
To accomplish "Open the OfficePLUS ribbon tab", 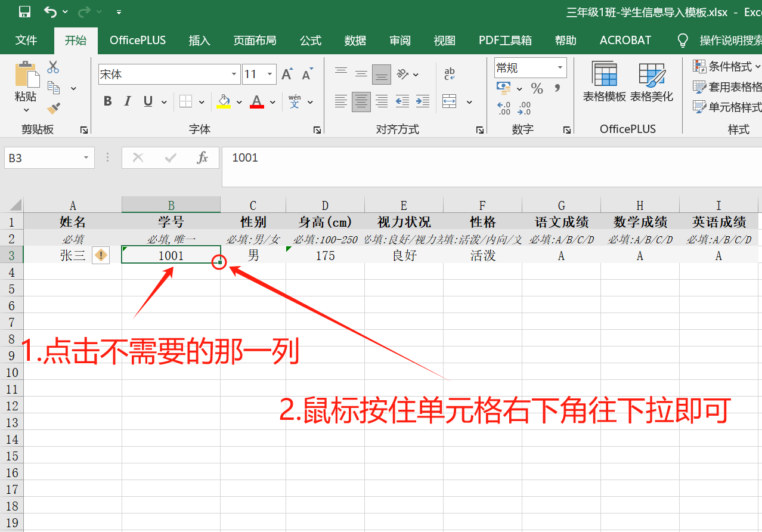I will 138,40.
